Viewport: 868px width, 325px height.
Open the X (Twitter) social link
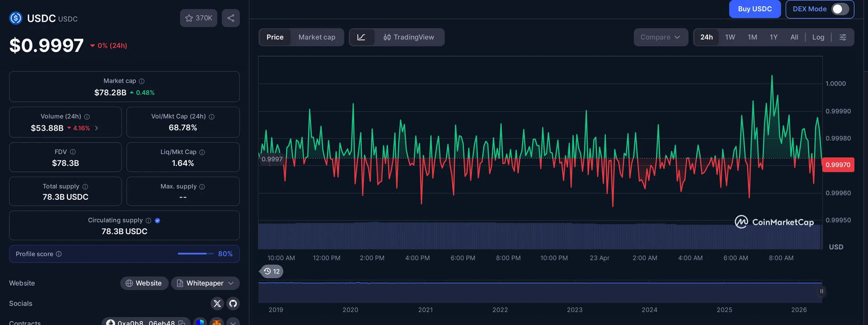coord(217,303)
